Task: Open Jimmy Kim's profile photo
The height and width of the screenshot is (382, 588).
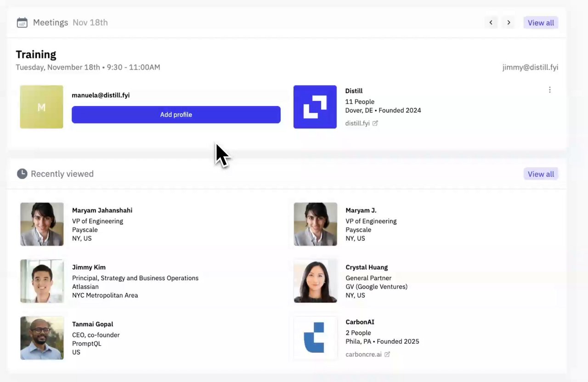Action: [42, 281]
